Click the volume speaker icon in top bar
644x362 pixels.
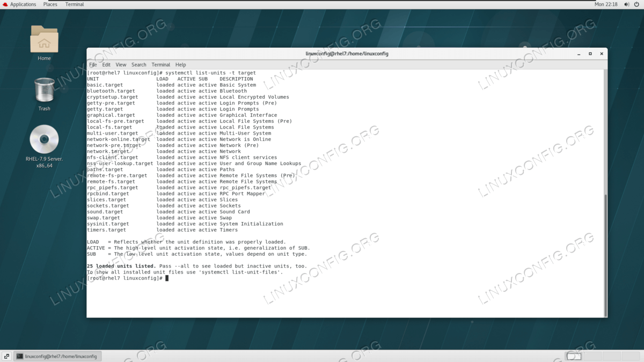(627, 4)
